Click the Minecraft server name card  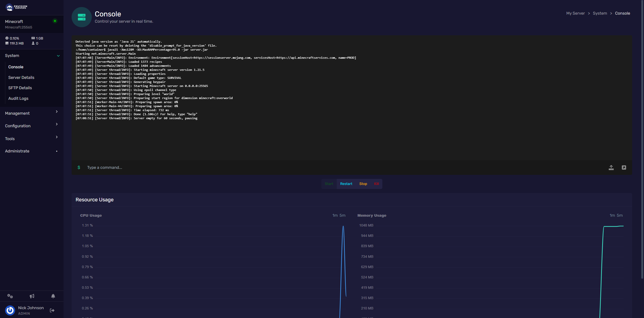click(x=32, y=24)
